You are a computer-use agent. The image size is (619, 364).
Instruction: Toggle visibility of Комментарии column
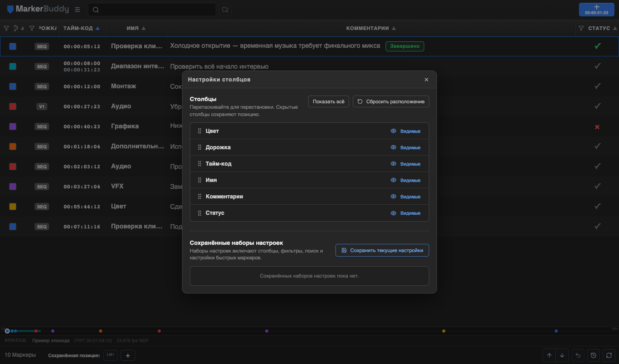click(x=406, y=197)
